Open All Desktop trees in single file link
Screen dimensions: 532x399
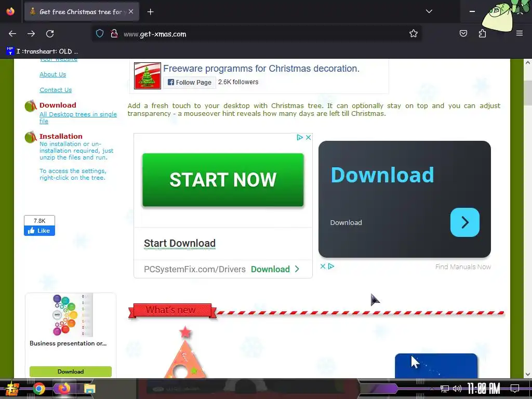click(x=78, y=118)
